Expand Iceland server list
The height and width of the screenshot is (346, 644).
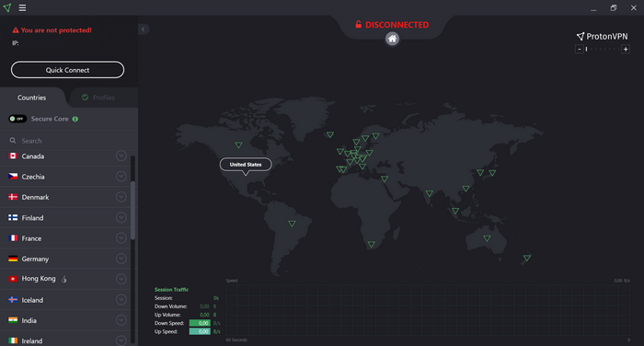pos(121,300)
